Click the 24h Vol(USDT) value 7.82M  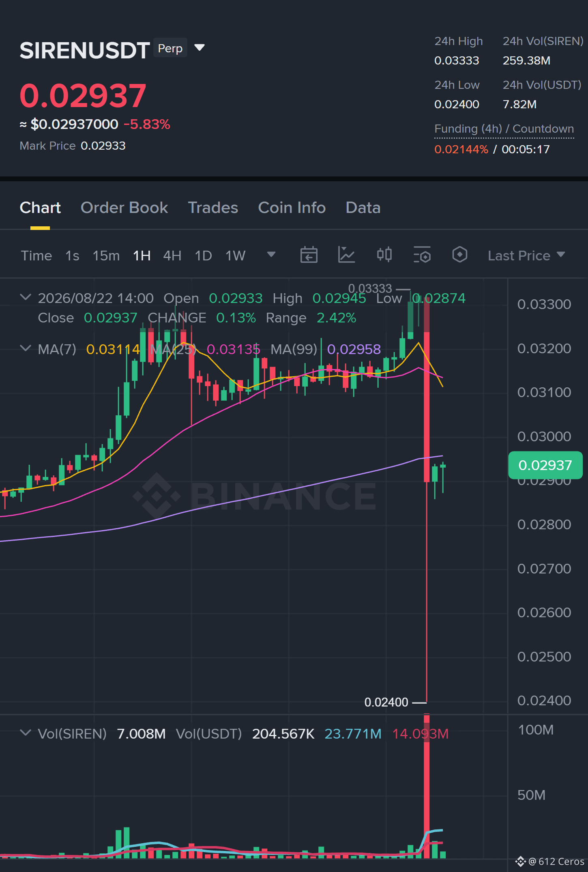click(519, 104)
